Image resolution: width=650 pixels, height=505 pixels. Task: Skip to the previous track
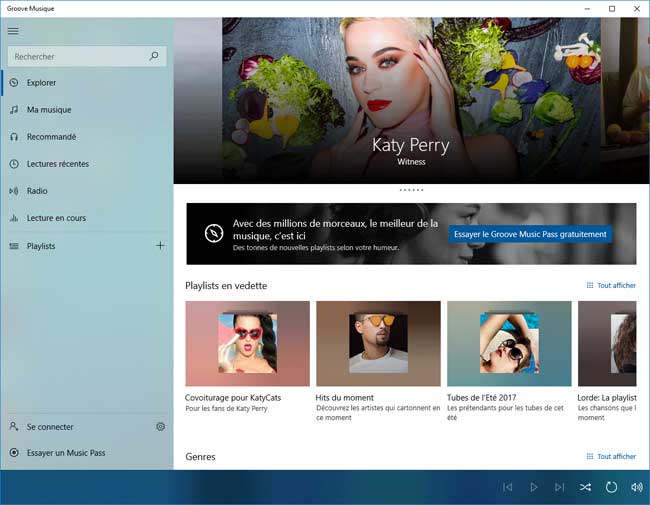pos(507,487)
